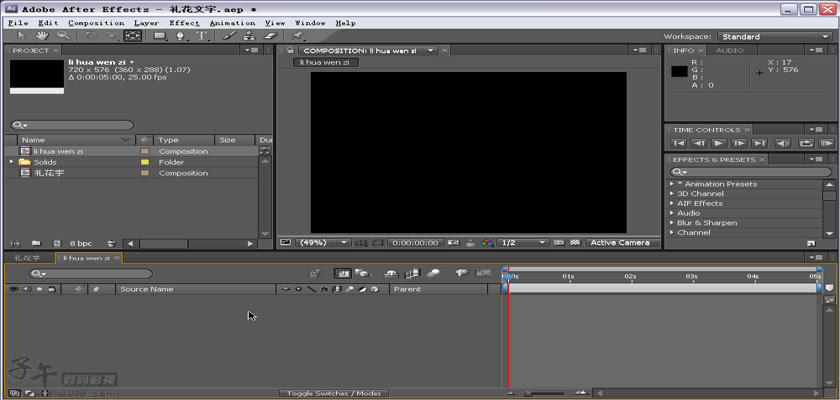Click the 8 bpc color depth button

pos(81,243)
